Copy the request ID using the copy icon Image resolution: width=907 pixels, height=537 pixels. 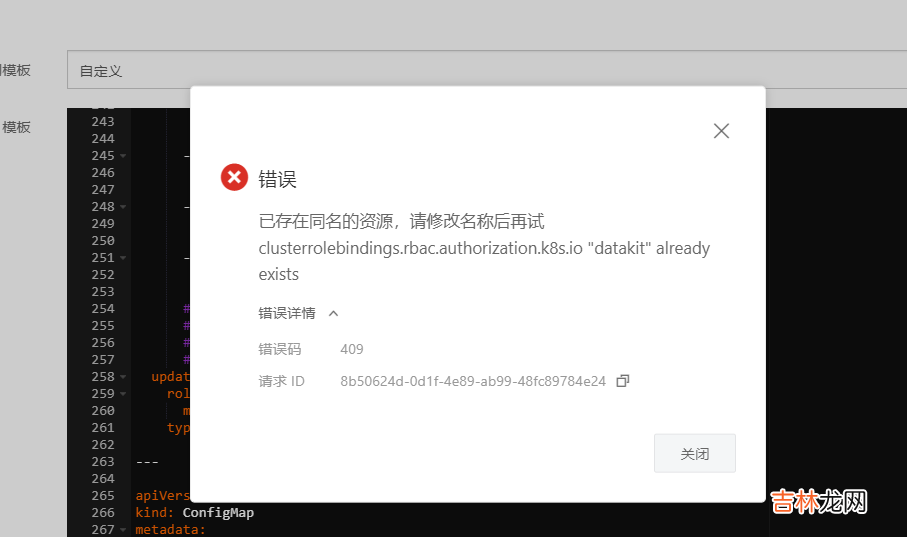[622, 381]
